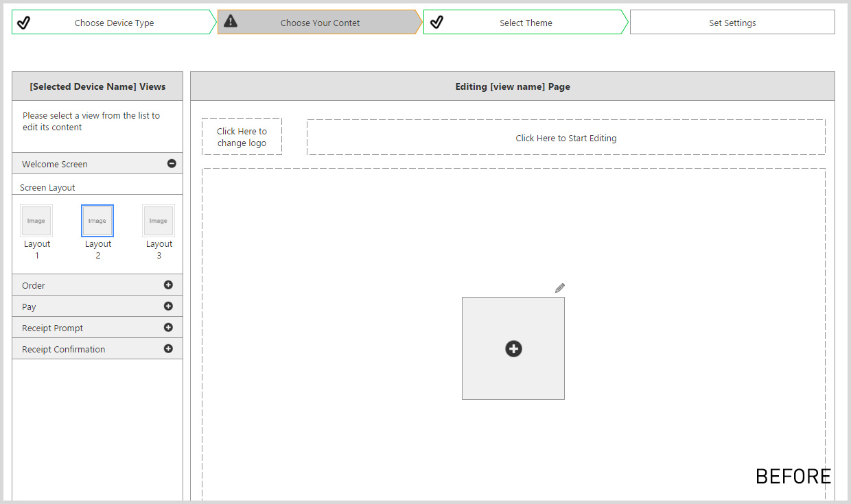Click the plus icon in center image placeholder

pos(513,348)
